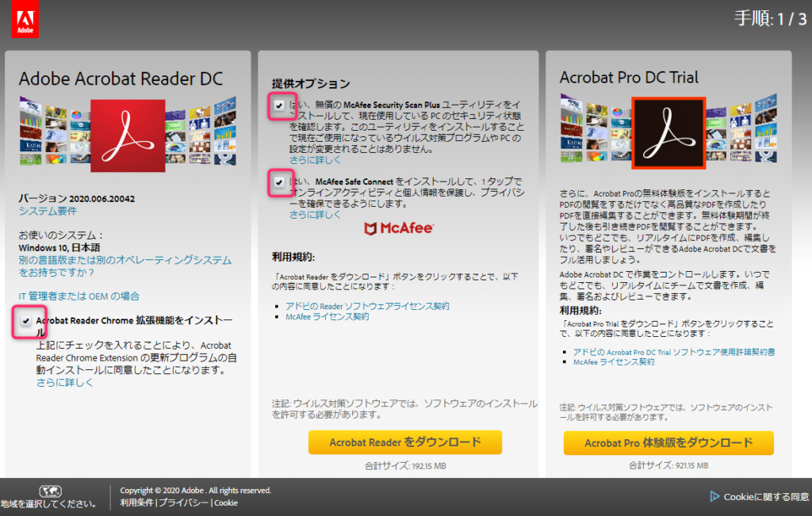Uncheck McAfee Security Scan Plus option

[x=279, y=105]
